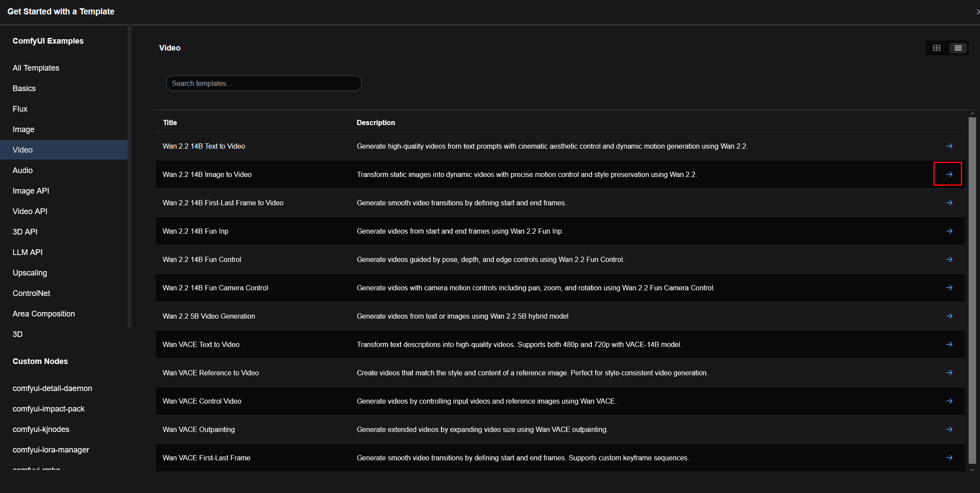Viewport: 980px width, 493px height.
Task: Select Image category in sidebar
Action: (x=64, y=129)
